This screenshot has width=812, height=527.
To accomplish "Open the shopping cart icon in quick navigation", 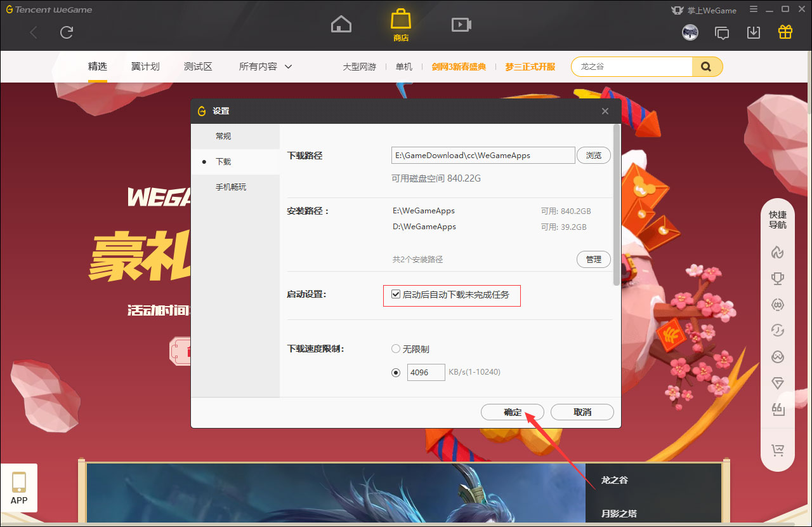I will click(778, 451).
